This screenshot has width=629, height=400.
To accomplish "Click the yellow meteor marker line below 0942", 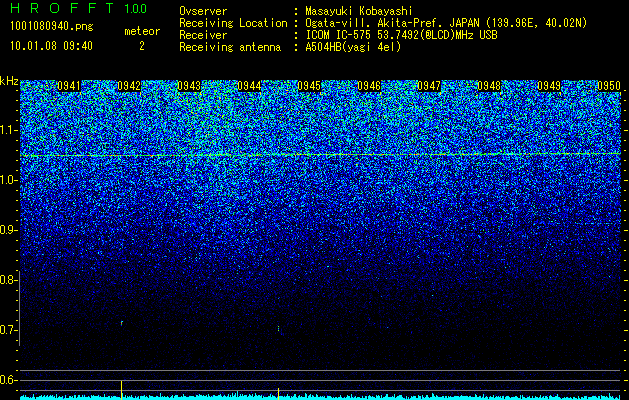I will click(122, 388).
